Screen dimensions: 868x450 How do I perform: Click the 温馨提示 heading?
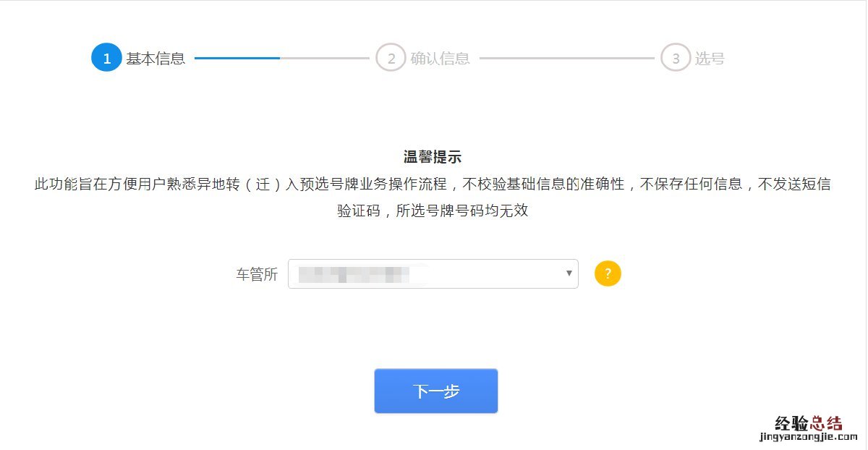pos(433,157)
